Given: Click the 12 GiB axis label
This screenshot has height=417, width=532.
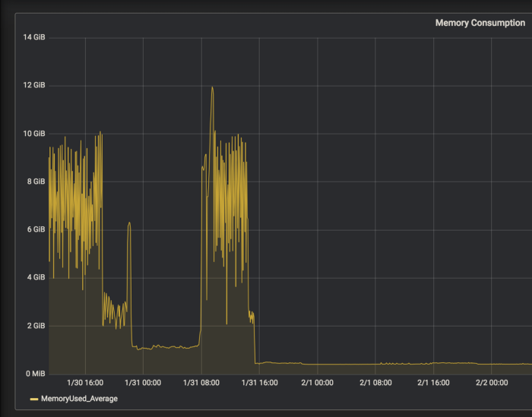Looking at the screenshot, I should (x=34, y=85).
